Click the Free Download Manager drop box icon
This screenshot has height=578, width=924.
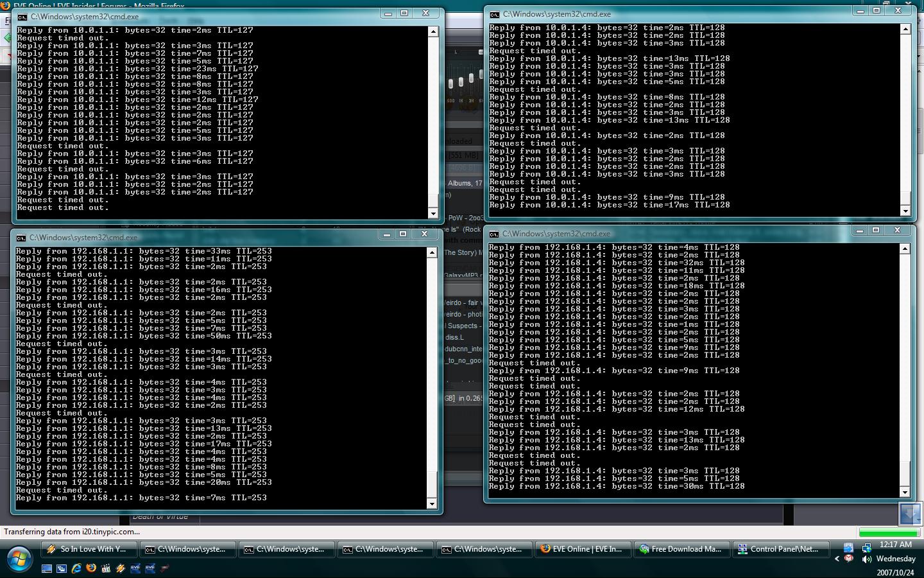(x=910, y=514)
